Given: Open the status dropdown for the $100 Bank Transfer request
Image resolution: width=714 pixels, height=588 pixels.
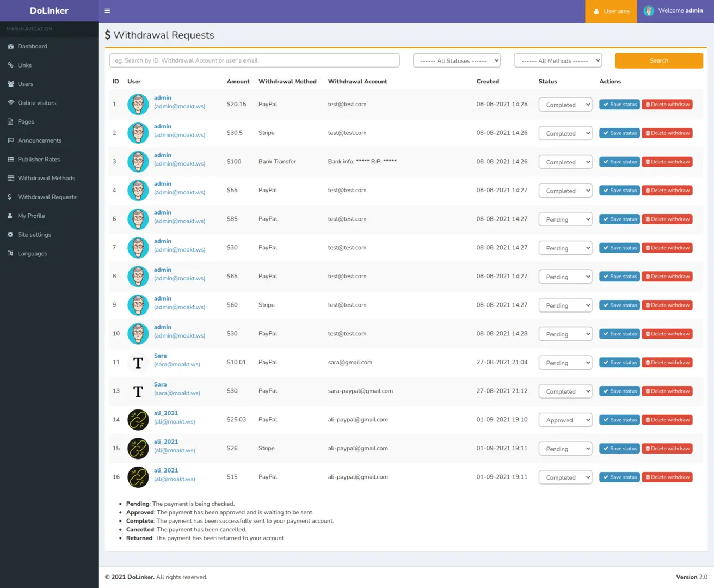Looking at the screenshot, I should click(565, 162).
